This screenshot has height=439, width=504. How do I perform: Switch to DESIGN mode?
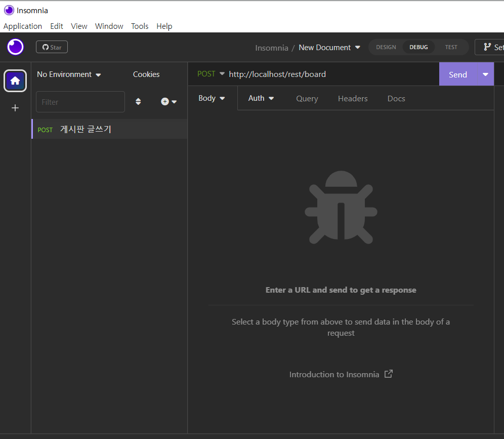(386, 47)
